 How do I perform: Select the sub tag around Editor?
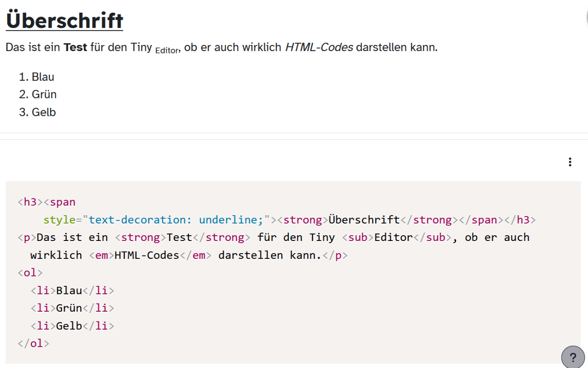click(357, 237)
